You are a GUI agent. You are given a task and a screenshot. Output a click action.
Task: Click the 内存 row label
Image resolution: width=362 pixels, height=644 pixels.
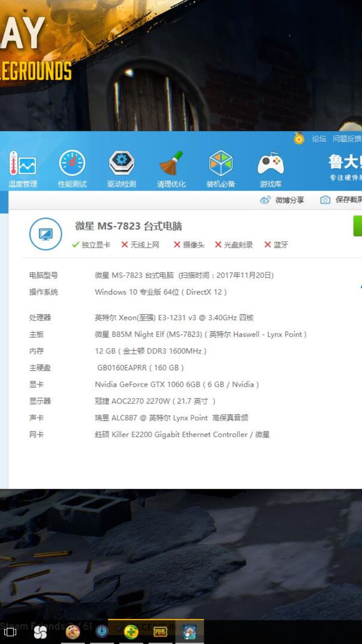coord(36,351)
